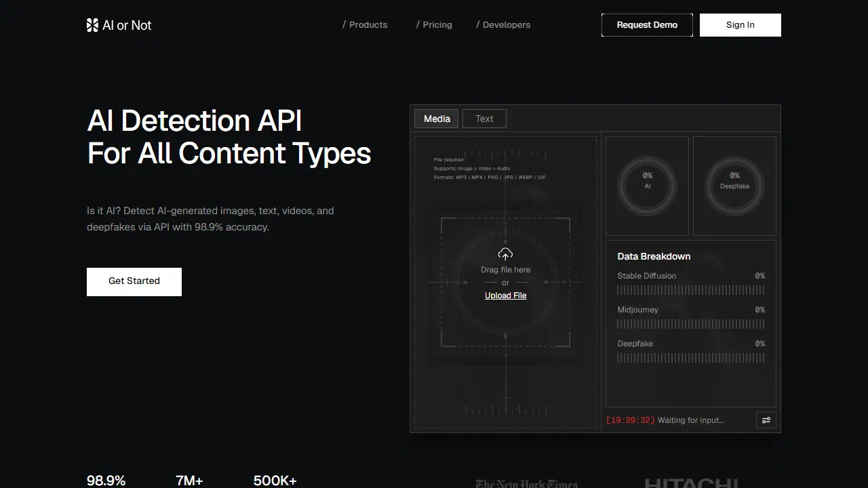Open the settings sliders icon
Image resolution: width=868 pixels, height=488 pixels.
point(766,420)
